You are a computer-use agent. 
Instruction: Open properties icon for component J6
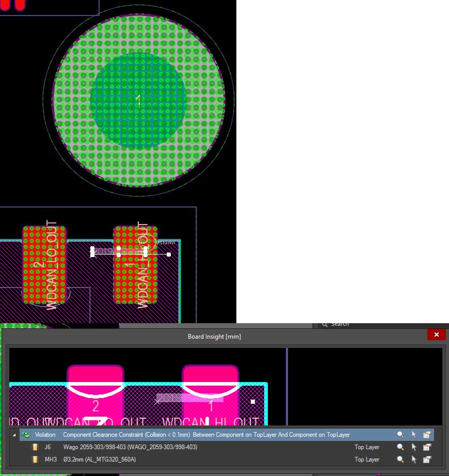[x=427, y=447]
